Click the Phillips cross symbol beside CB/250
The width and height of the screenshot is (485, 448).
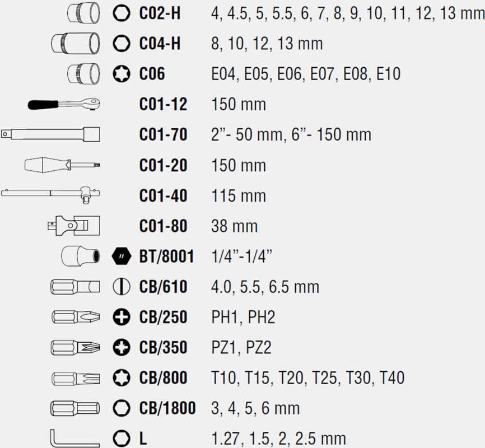click(x=119, y=318)
